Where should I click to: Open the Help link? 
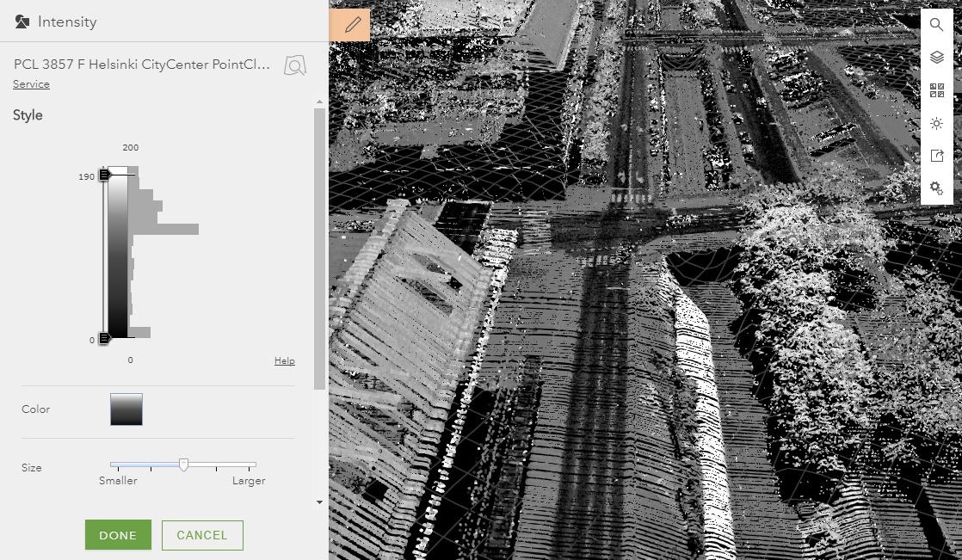point(285,360)
